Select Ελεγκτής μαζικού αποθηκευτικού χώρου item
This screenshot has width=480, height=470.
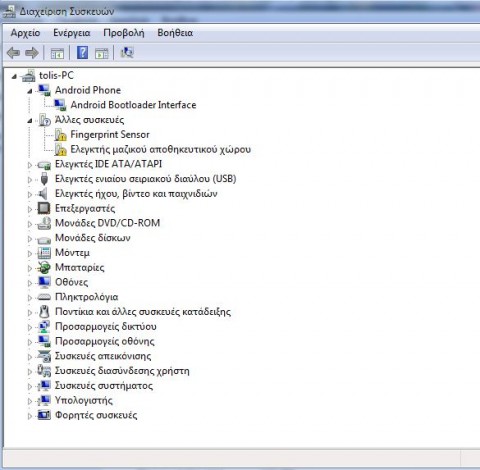[160, 150]
